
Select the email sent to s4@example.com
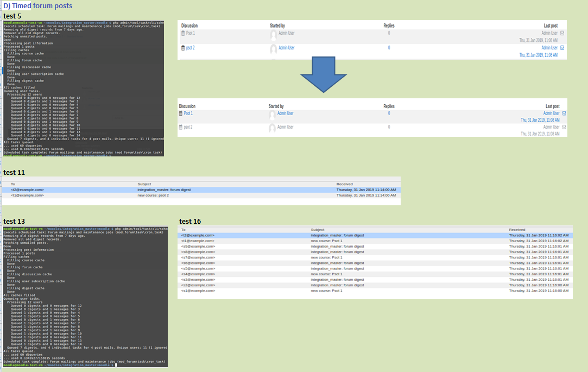(375, 274)
